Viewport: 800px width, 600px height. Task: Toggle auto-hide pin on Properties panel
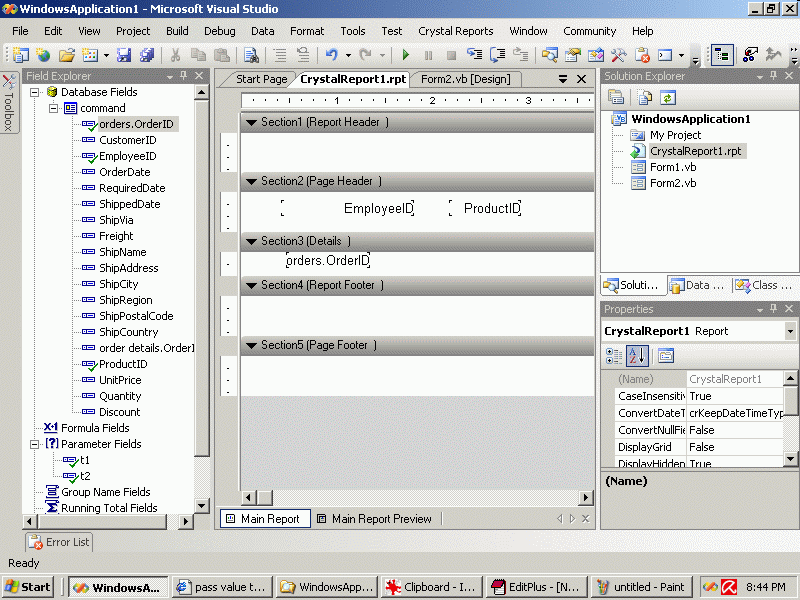(x=773, y=309)
